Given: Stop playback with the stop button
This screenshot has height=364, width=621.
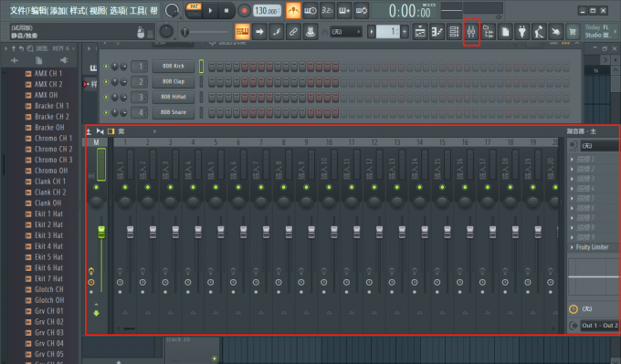Looking at the screenshot, I should pyautogui.click(x=226, y=11).
